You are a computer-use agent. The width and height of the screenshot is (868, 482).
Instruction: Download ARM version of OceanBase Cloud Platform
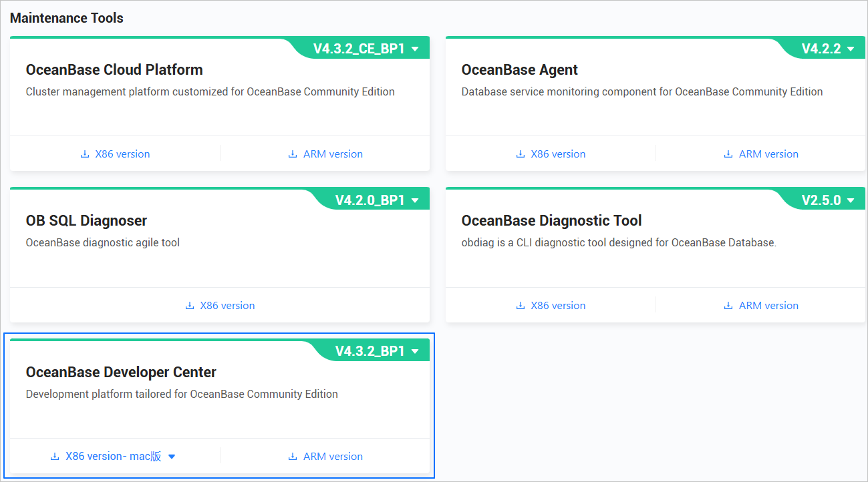(333, 154)
